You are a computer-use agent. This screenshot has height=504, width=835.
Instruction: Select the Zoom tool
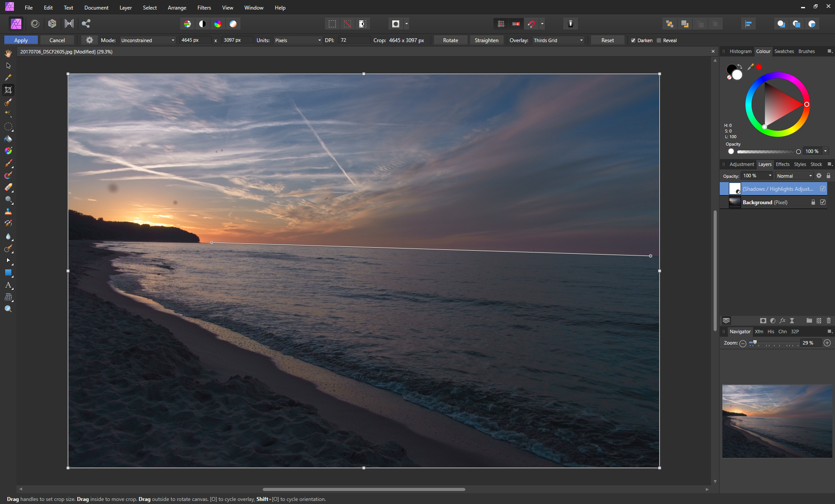[x=8, y=309]
